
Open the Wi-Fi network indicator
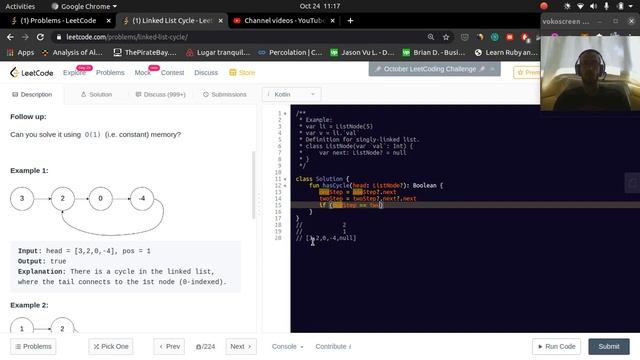pyautogui.click(x=580, y=6)
